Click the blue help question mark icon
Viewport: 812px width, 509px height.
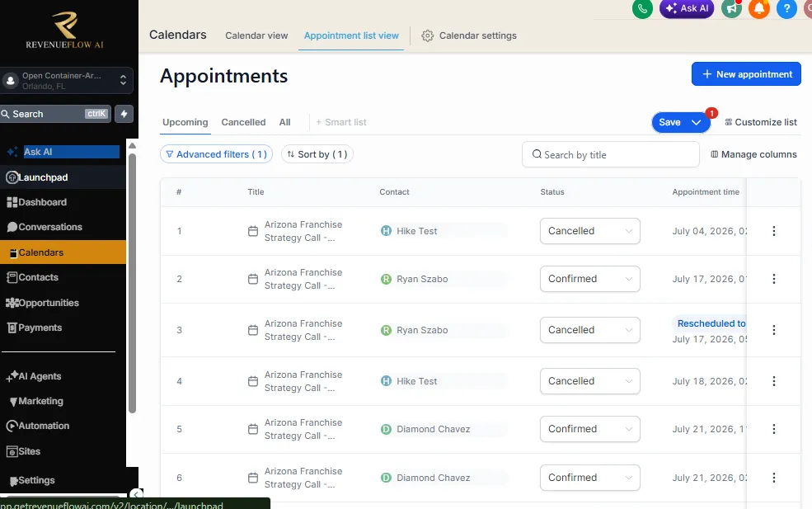tap(786, 8)
